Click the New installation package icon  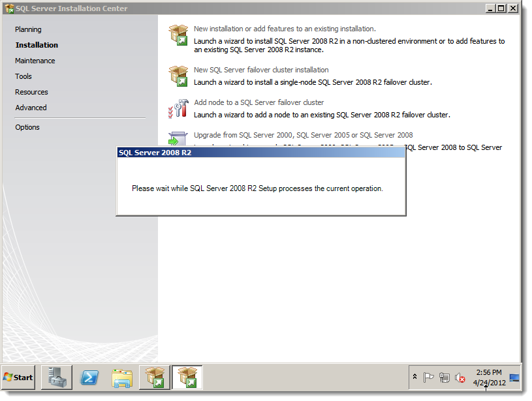[178, 35]
